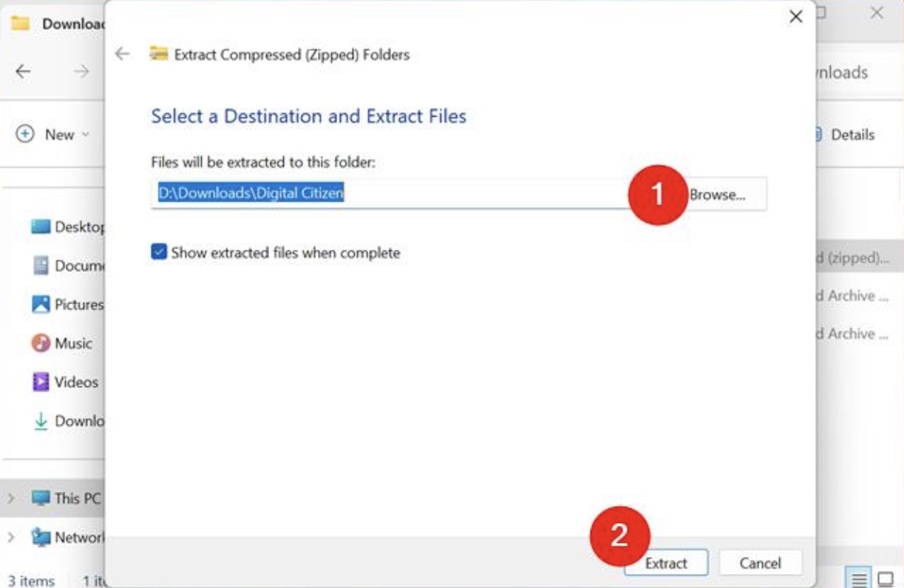This screenshot has width=904, height=588.
Task: Open the Music folder icon in sidebar
Action: 41,343
